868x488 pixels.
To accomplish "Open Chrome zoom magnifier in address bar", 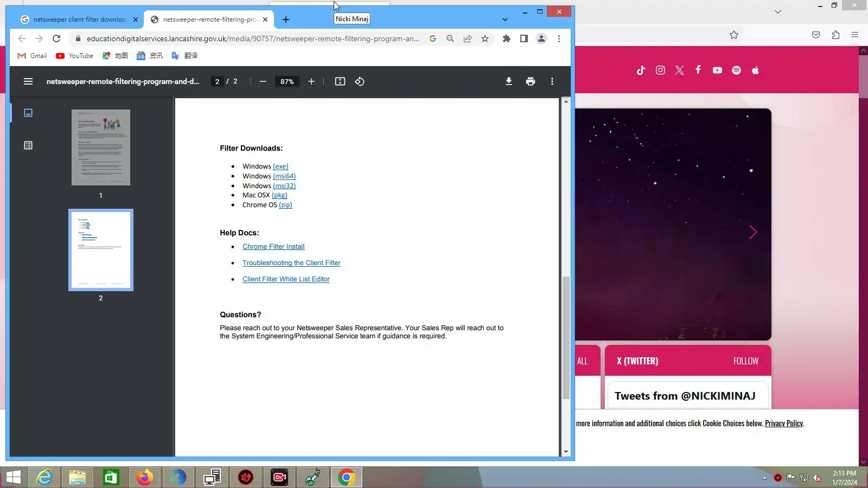I will 450,38.
